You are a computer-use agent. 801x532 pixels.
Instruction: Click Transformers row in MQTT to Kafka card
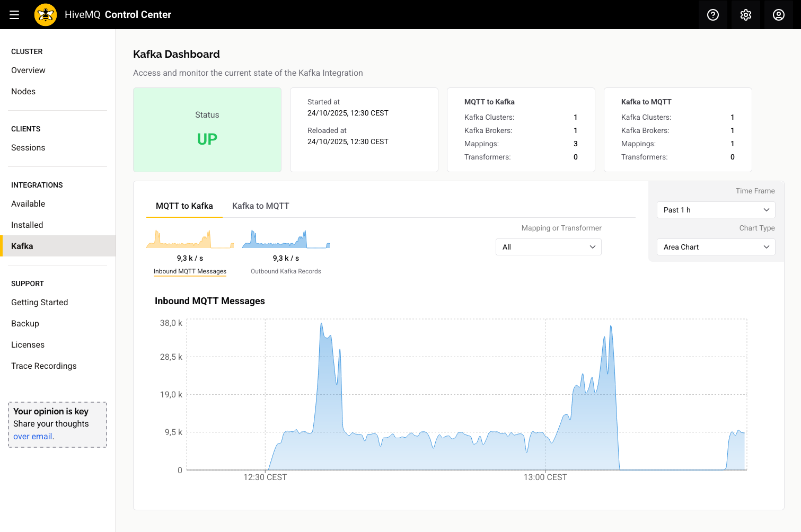click(x=521, y=157)
